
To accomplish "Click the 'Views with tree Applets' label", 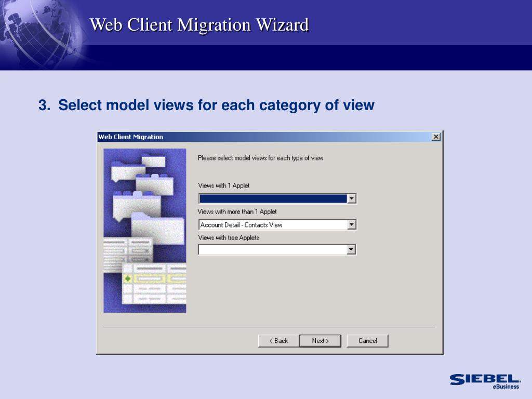I will click(x=229, y=238).
